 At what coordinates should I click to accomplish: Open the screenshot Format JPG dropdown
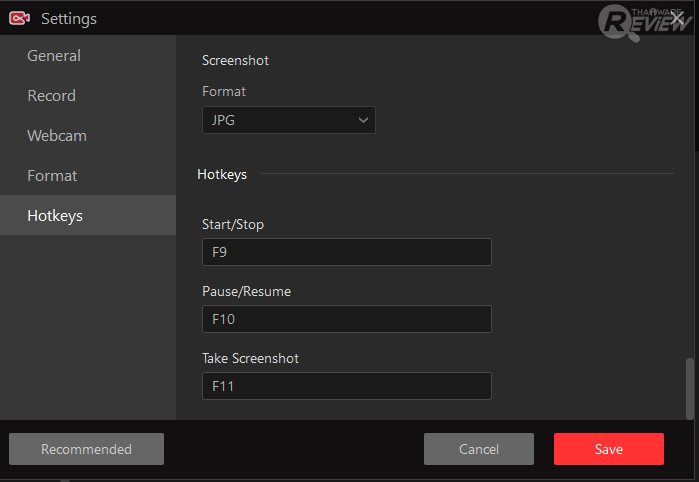pyautogui.click(x=289, y=120)
